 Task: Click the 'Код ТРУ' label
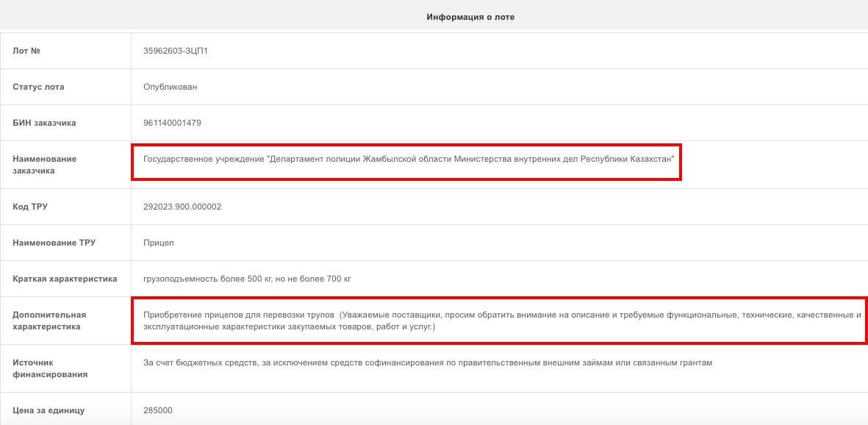pos(30,207)
